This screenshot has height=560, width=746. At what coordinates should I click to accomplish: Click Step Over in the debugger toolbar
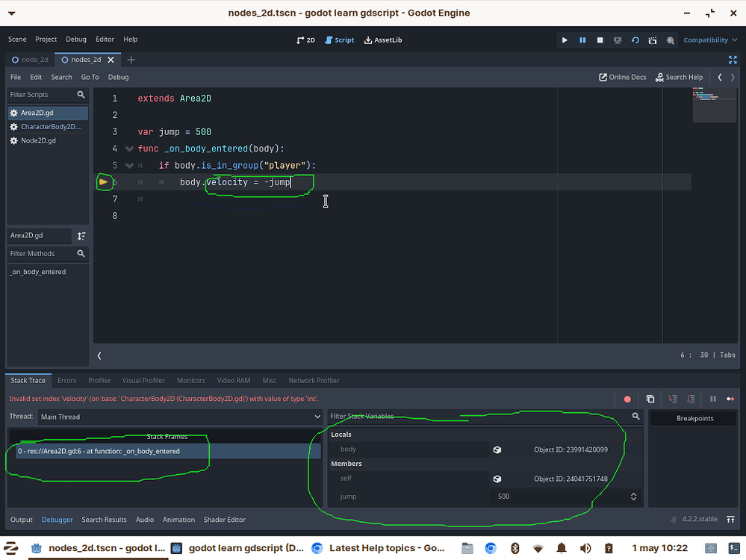click(x=689, y=399)
